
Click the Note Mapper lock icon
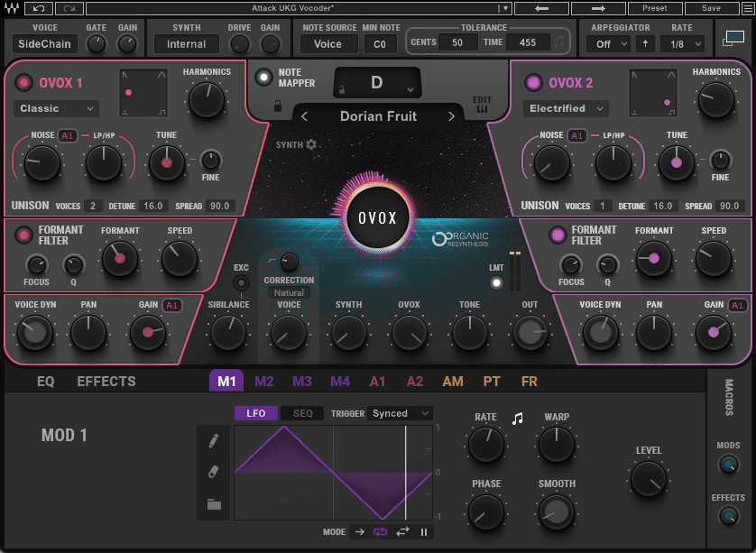click(x=278, y=106)
